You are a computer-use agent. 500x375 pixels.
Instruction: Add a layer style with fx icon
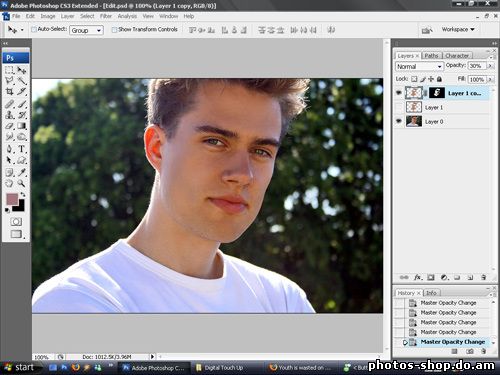418,277
